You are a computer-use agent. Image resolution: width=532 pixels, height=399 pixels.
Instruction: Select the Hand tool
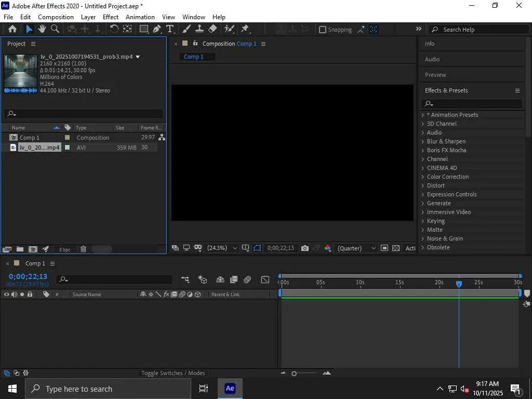42,29
